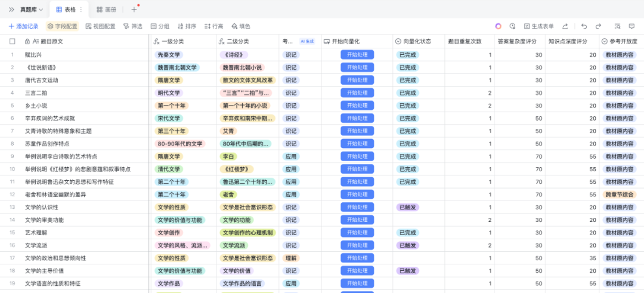Click the formula icon of 二级分类 column
This screenshot has height=293, width=644.
point(222,42)
